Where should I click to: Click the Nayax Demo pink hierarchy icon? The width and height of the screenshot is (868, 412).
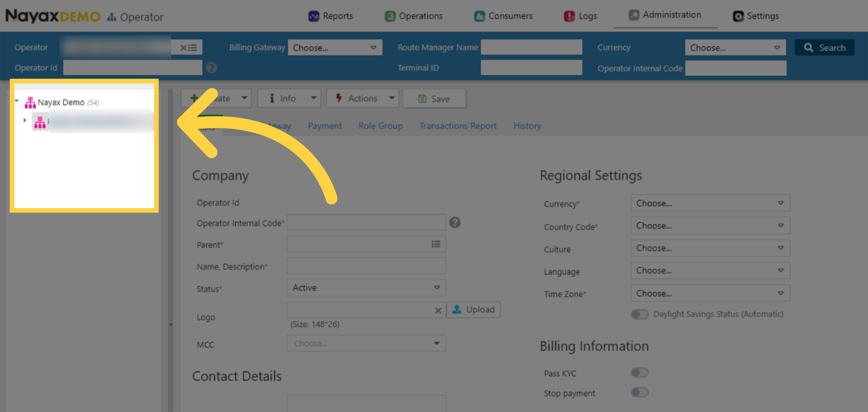point(30,103)
